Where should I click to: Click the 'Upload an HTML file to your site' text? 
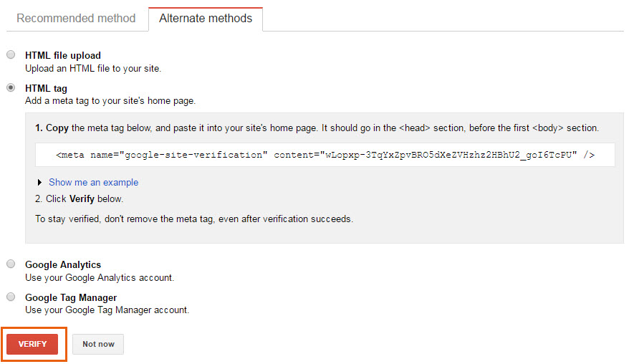tap(93, 69)
